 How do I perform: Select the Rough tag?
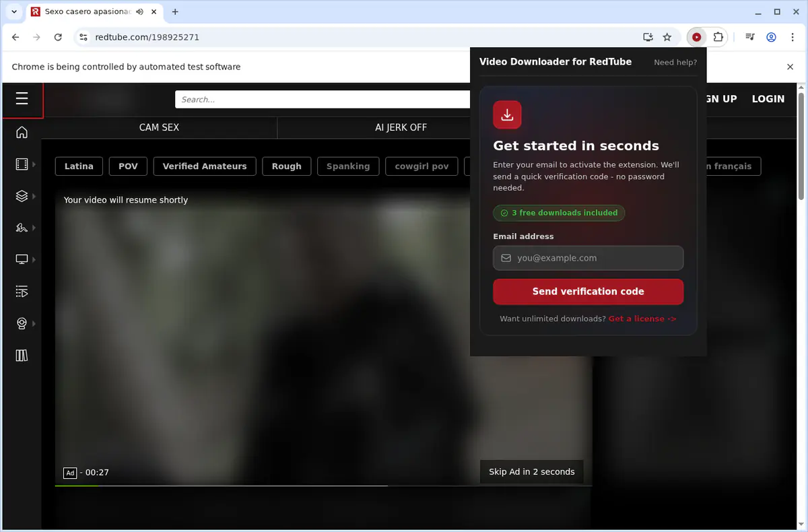click(287, 166)
